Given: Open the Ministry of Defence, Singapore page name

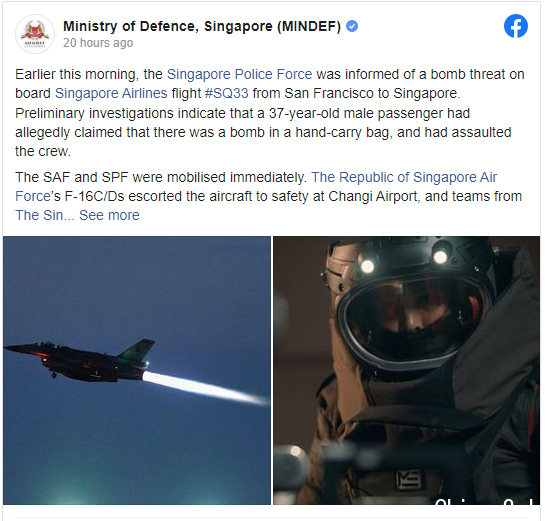Looking at the screenshot, I should [x=202, y=26].
